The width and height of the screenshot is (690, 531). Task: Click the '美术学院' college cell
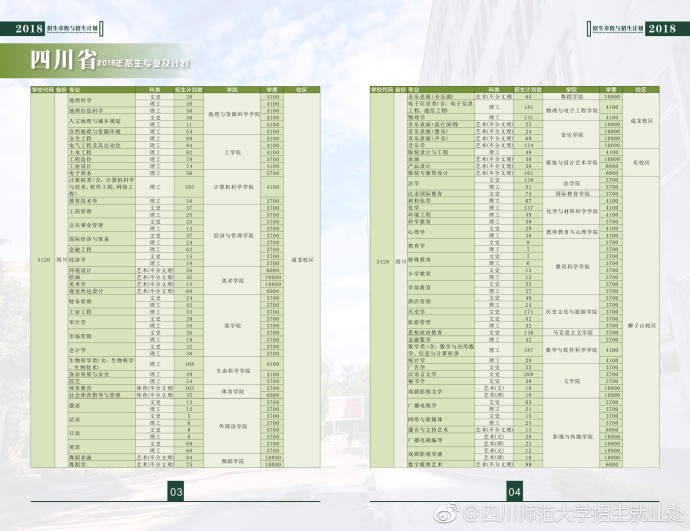click(x=233, y=281)
